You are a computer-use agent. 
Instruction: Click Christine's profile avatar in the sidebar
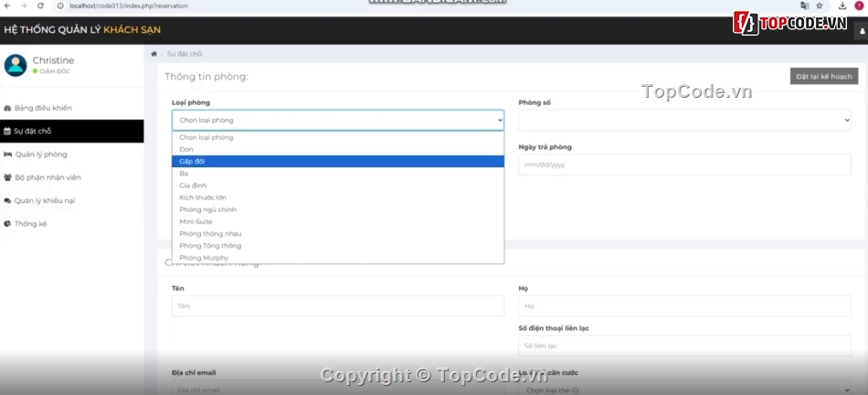pos(16,65)
